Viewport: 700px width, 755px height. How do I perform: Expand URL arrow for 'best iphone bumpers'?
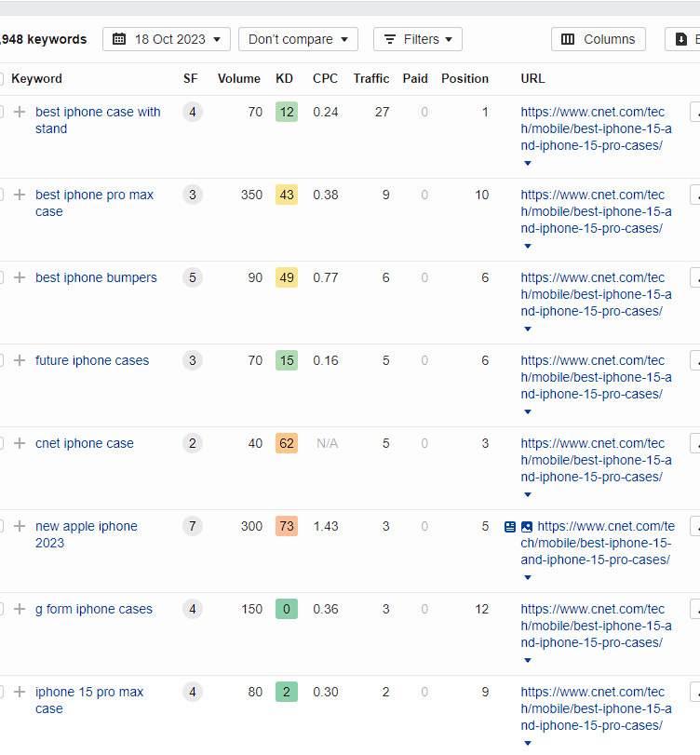pos(528,329)
